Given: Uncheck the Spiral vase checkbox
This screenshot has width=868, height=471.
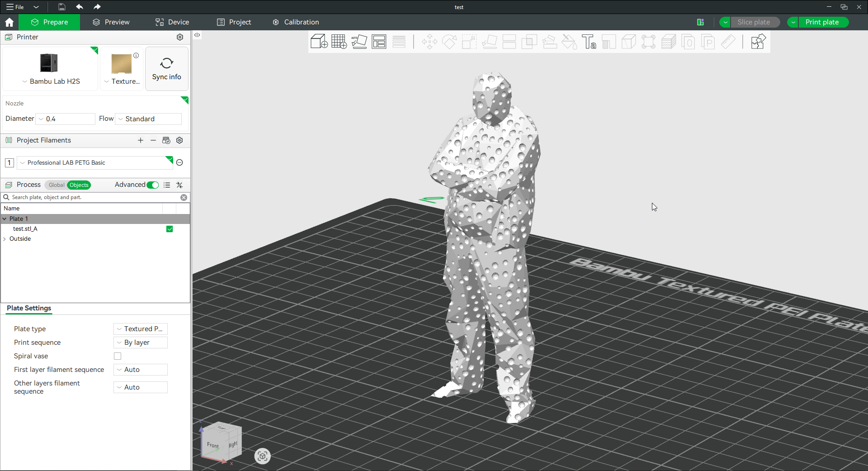Looking at the screenshot, I should coord(117,356).
